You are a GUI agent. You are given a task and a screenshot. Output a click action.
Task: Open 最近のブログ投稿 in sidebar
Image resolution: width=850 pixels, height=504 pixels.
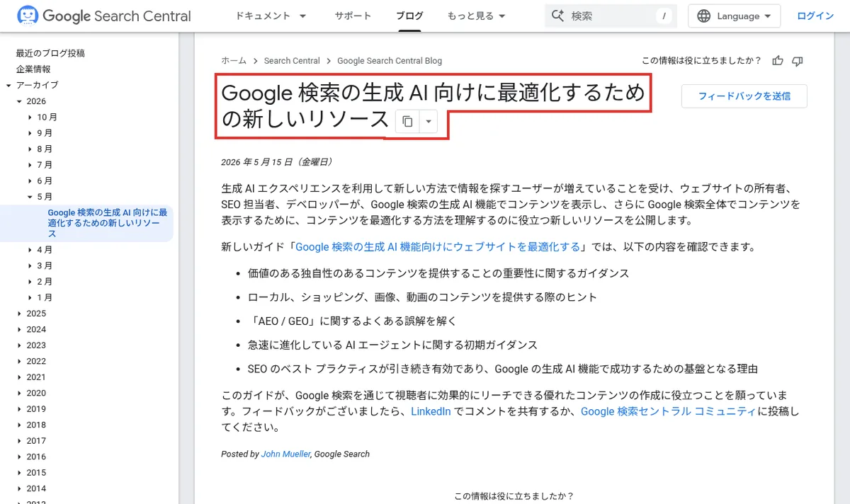(50, 53)
